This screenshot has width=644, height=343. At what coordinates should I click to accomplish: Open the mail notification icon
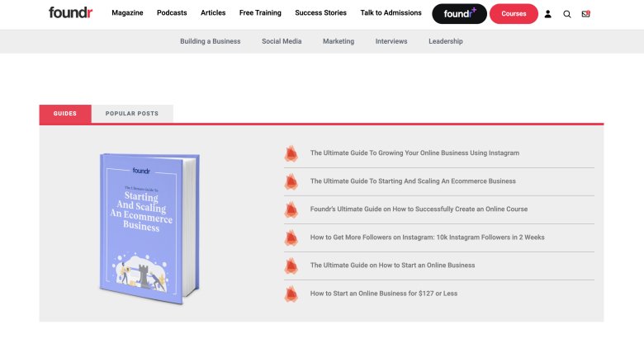coord(586,14)
